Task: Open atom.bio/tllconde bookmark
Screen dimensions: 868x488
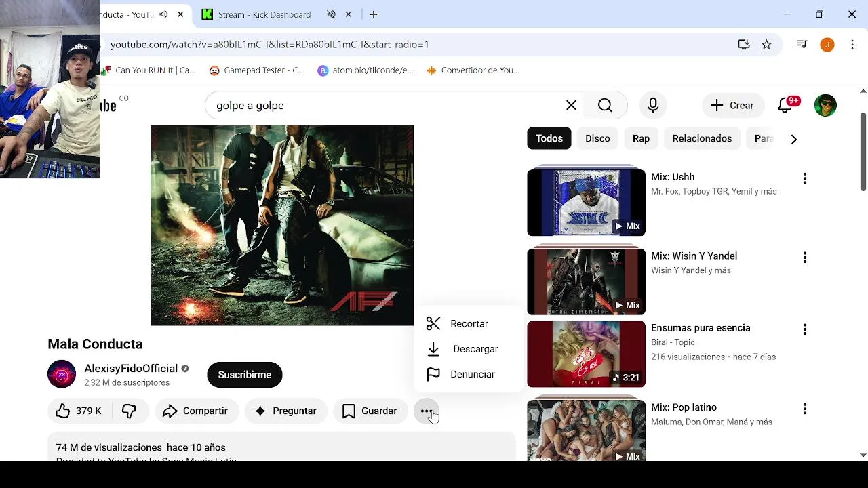Action: pos(366,70)
